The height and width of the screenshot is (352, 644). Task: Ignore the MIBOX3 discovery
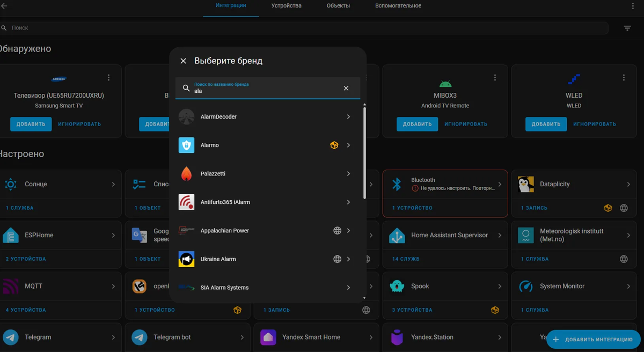coord(466,124)
